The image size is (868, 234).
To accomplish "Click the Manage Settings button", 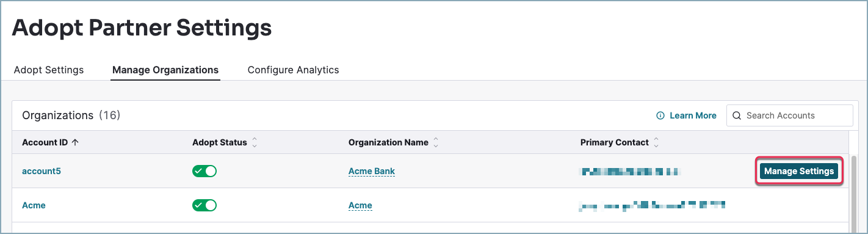I will pos(799,171).
